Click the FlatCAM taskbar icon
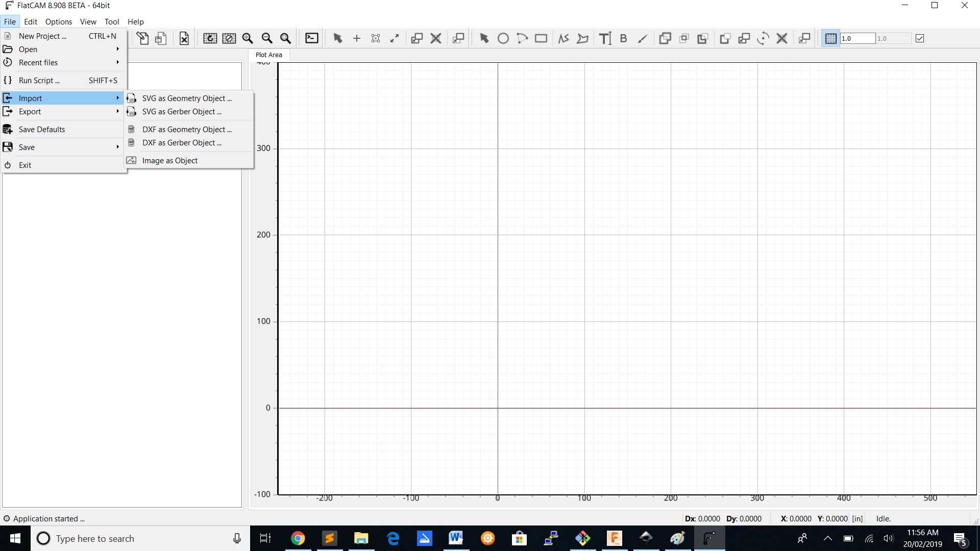Viewport: 980px width, 551px height. tap(709, 538)
